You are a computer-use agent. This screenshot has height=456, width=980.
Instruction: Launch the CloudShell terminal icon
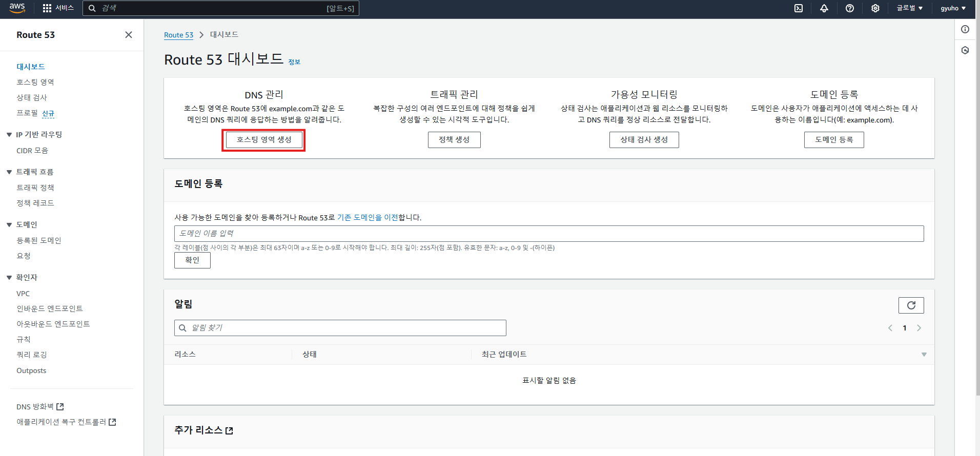tap(799, 8)
